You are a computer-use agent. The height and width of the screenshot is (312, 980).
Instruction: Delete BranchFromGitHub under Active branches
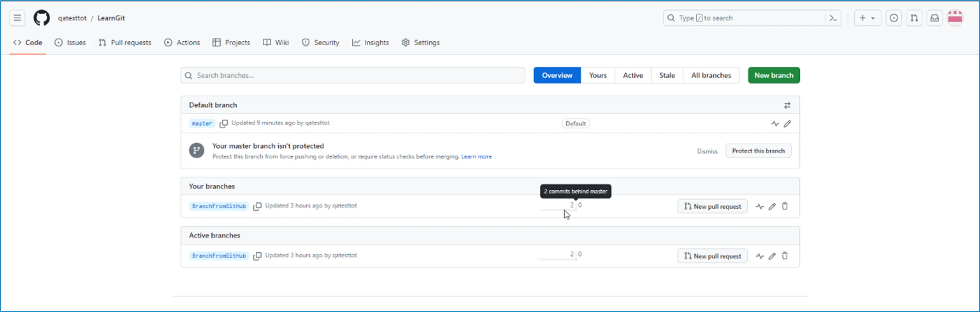tap(784, 256)
